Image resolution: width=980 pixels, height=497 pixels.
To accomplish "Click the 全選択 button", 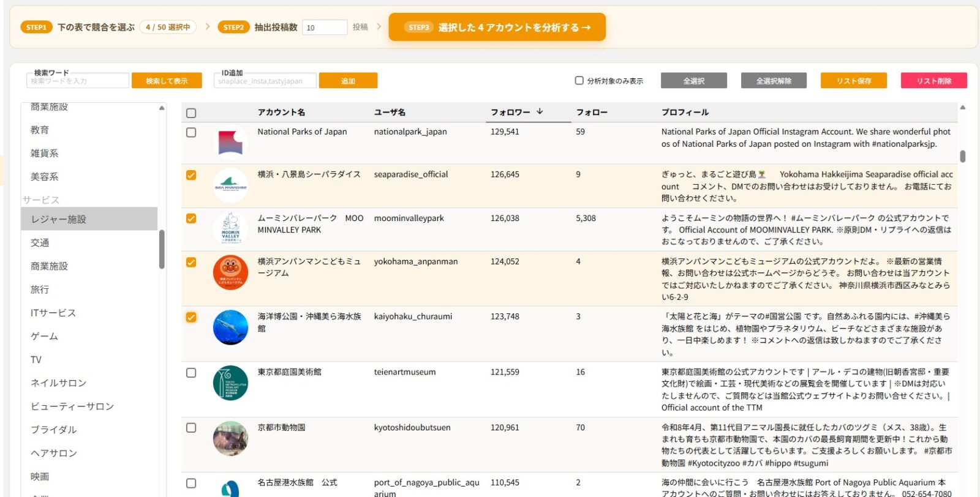I will pyautogui.click(x=694, y=81).
